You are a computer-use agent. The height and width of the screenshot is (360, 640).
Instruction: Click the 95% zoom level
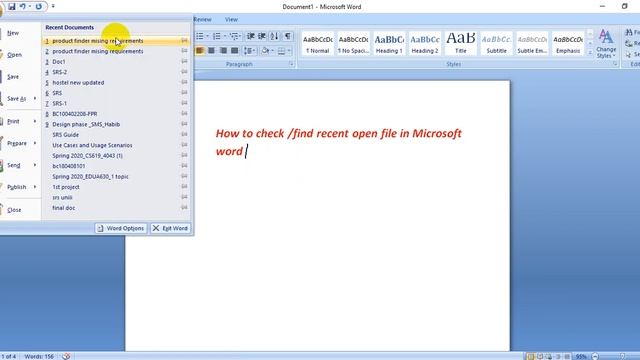click(x=581, y=356)
